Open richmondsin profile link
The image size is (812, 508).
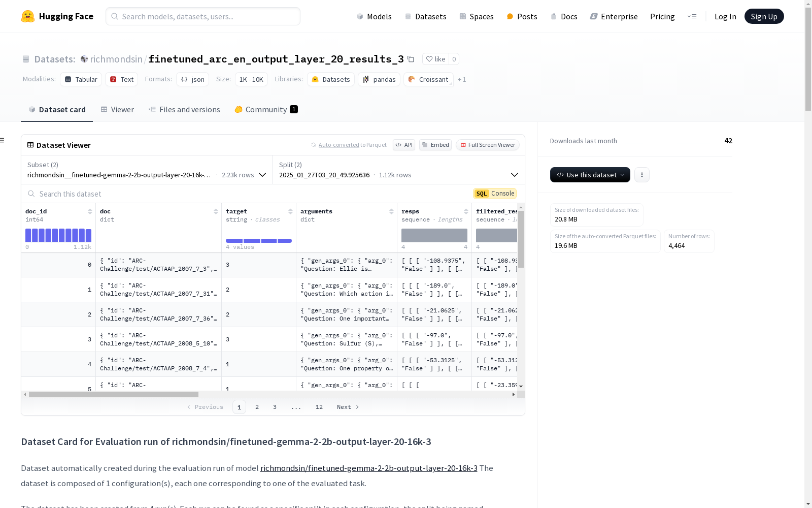pos(116,59)
